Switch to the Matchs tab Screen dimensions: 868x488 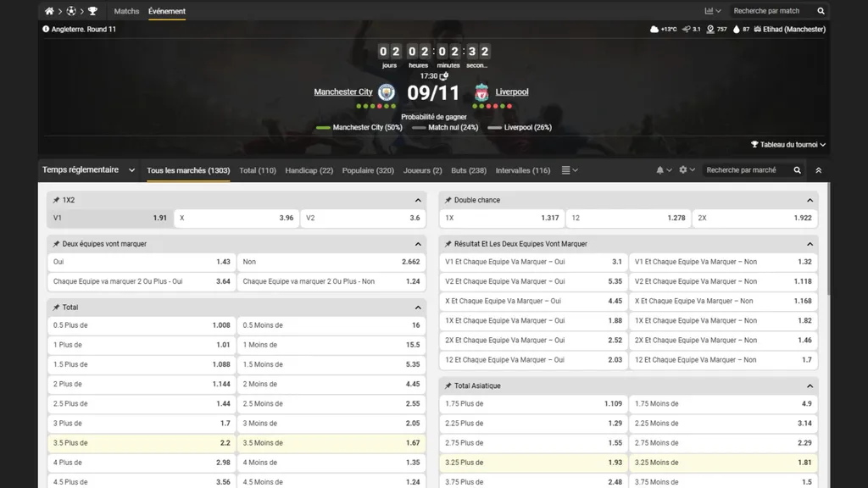point(126,11)
